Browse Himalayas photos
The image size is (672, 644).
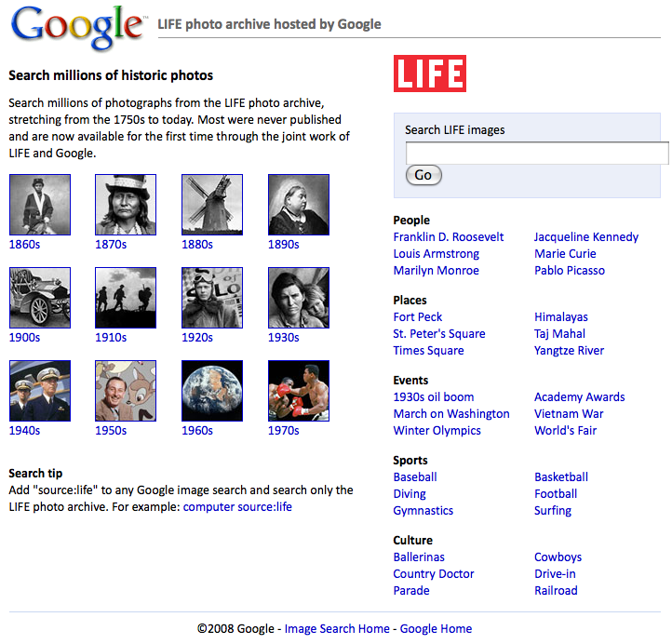(x=561, y=317)
